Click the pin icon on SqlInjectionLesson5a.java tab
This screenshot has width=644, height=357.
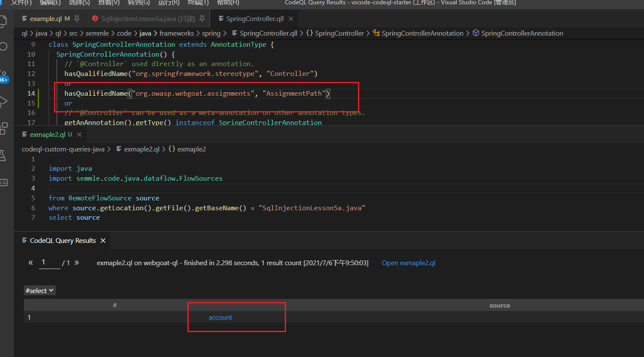[x=202, y=19]
